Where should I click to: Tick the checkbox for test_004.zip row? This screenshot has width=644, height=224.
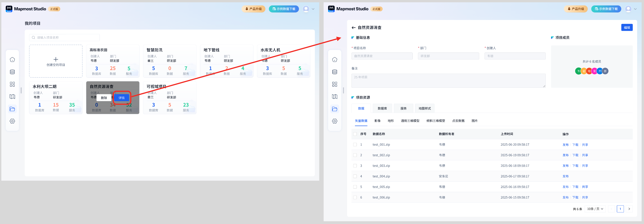pos(355,176)
